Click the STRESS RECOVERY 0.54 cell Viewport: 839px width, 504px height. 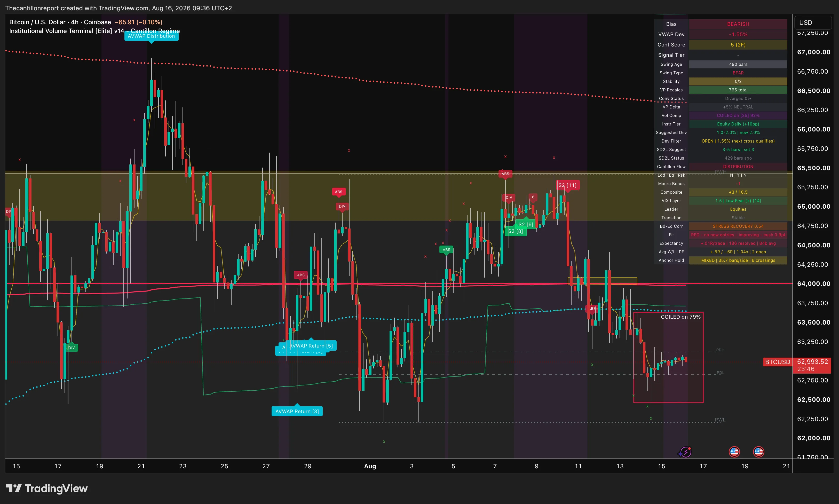pyautogui.click(x=738, y=226)
